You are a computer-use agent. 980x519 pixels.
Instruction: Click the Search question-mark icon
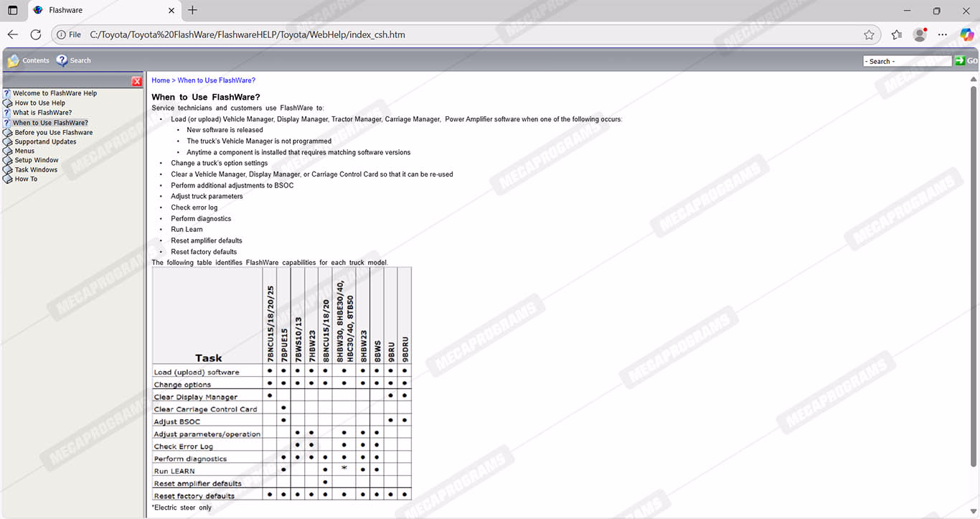tap(62, 61)
